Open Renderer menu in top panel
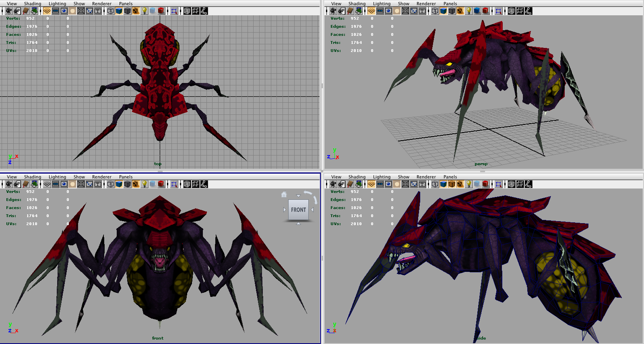 click(101, 4)
